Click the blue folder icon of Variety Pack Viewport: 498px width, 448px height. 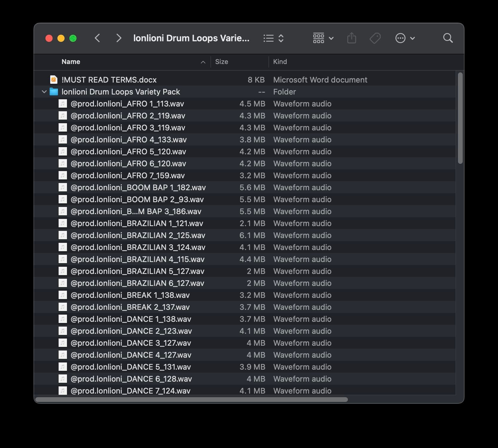[x=54, y=92]
